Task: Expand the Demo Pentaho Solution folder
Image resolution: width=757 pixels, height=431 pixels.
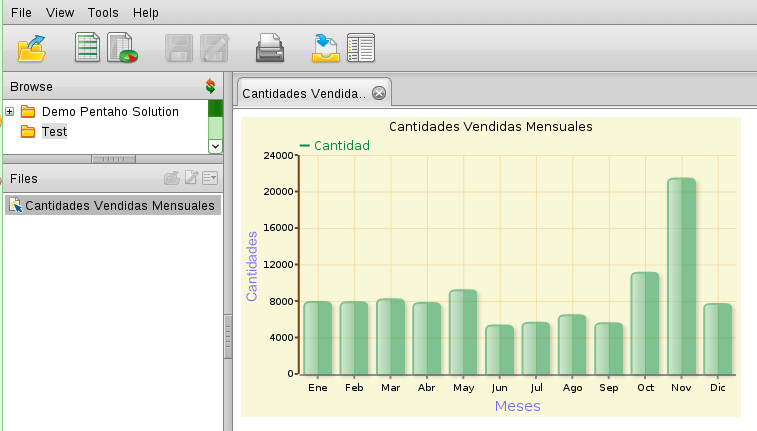Action: pos(9,111)
